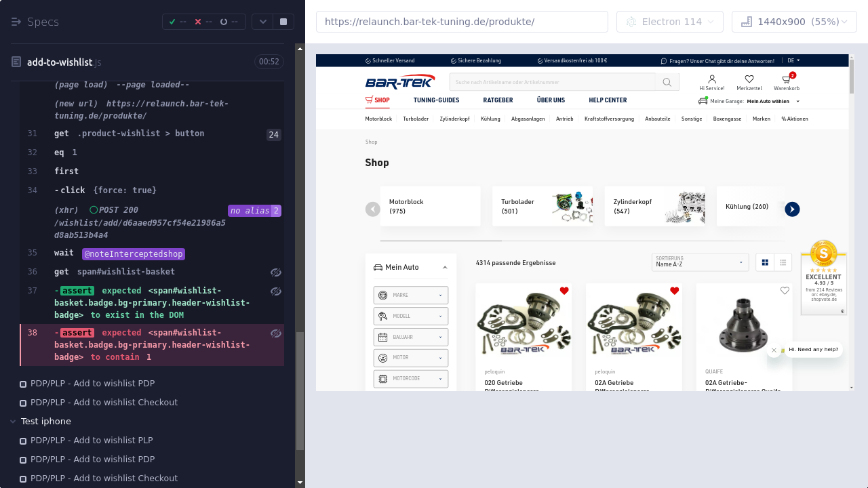Open the Tuning-Guides menu
The height and width of the screenshot is (488, 868).
[436, 100]
